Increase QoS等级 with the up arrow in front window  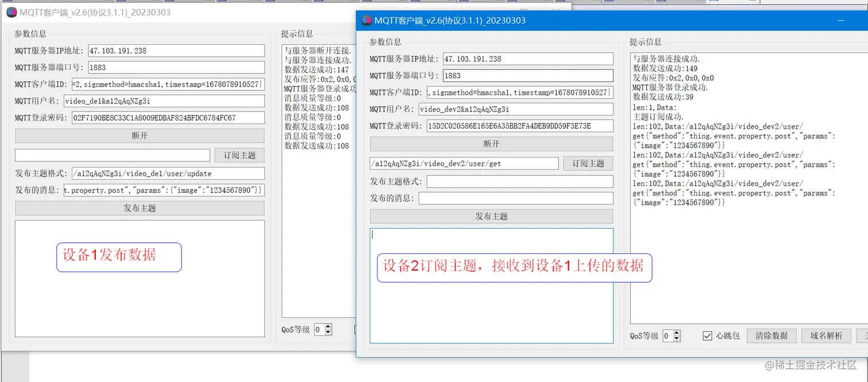pyautogui.click(x=677, y=333)
